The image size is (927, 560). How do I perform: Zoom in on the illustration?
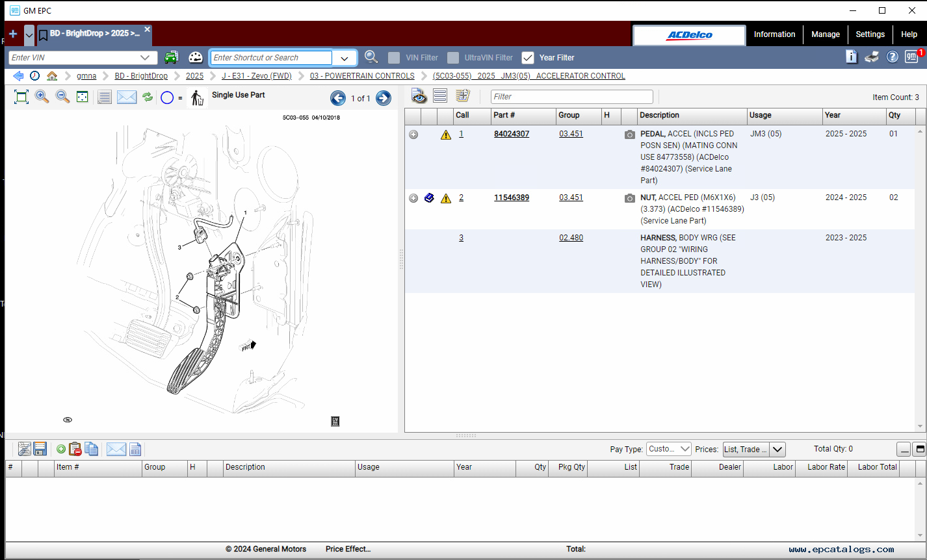tap(42, 97)
